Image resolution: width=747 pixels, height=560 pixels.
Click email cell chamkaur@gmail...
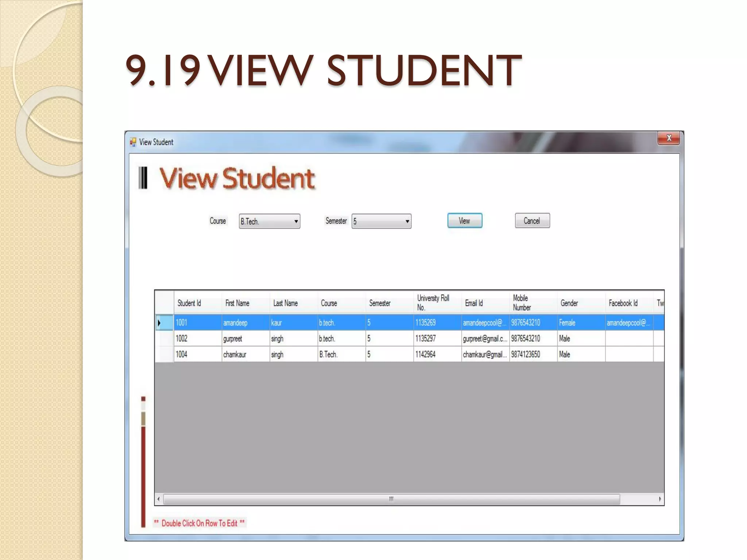click(x=485, y=354)
